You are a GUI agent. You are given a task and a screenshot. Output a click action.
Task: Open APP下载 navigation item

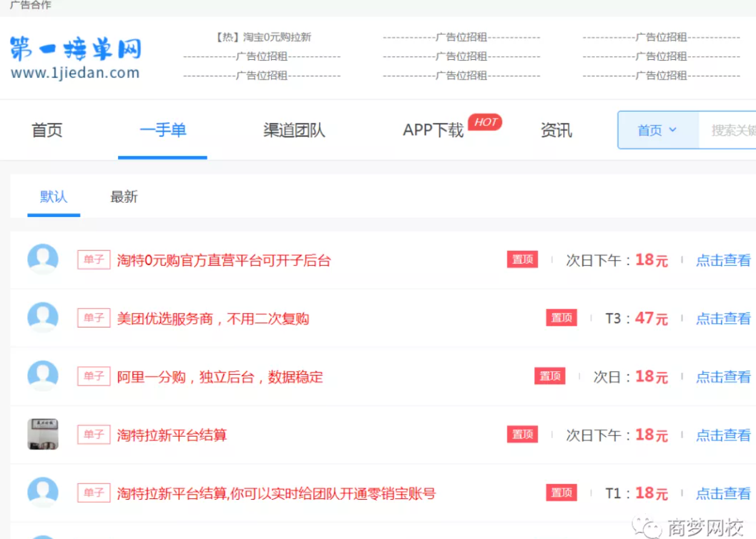(x=433, y=130)
